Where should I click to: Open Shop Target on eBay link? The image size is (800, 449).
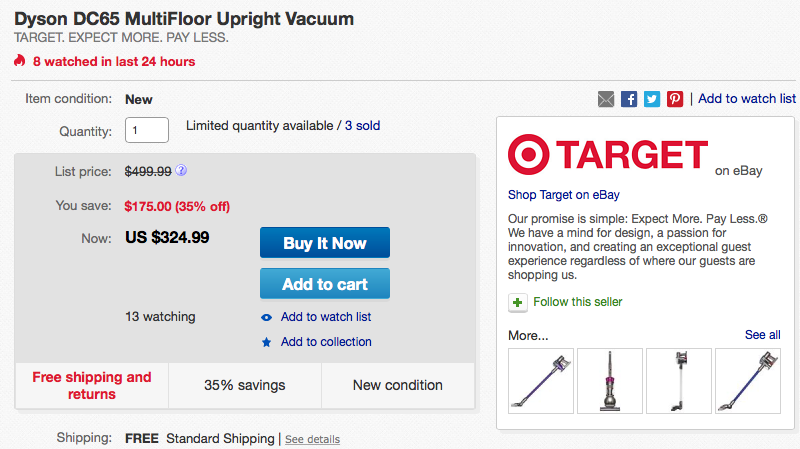(563, 194)
